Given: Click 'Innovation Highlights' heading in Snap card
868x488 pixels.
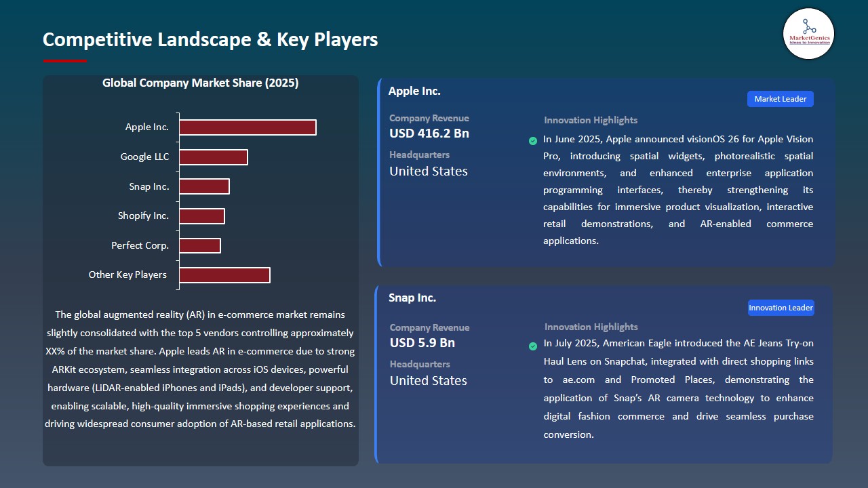Looking at the screenshot, I should [x=591, y=327].
